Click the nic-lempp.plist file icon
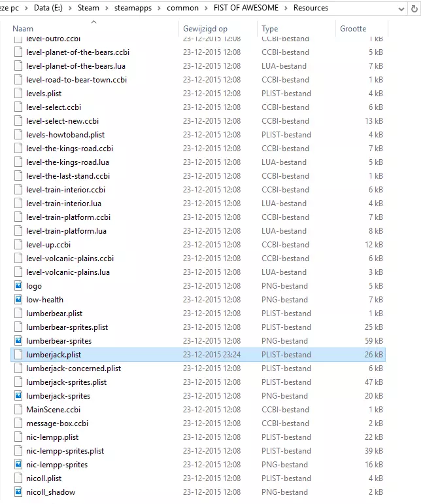This screenshot has height=504, width=423. click(x=18, y=437)
